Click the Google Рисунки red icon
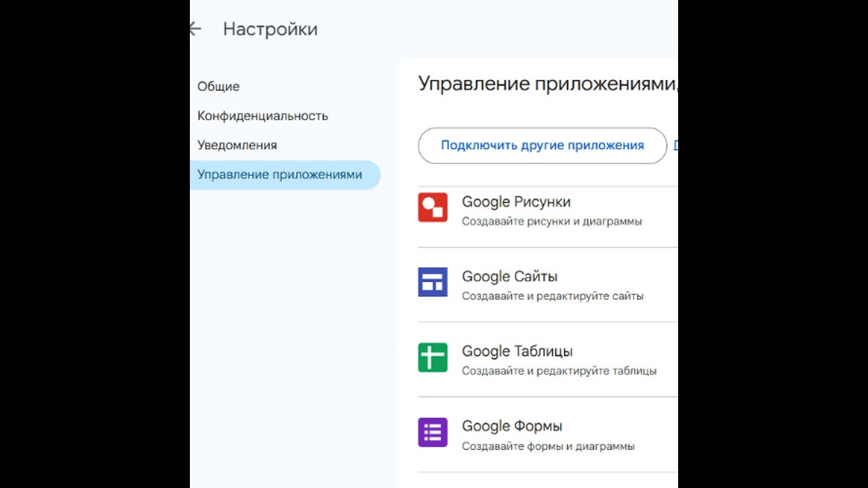 433,207
